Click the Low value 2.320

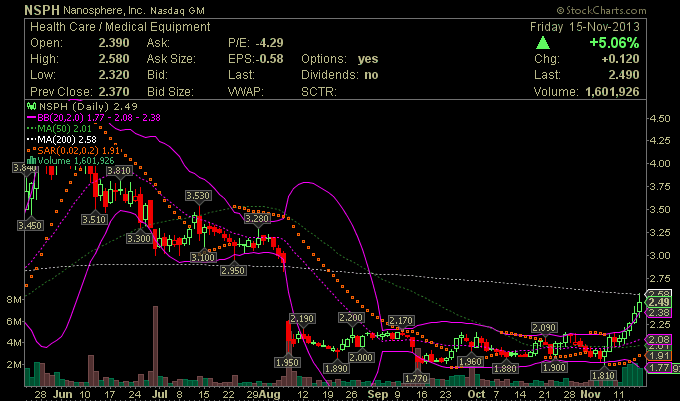coord(114,75)
